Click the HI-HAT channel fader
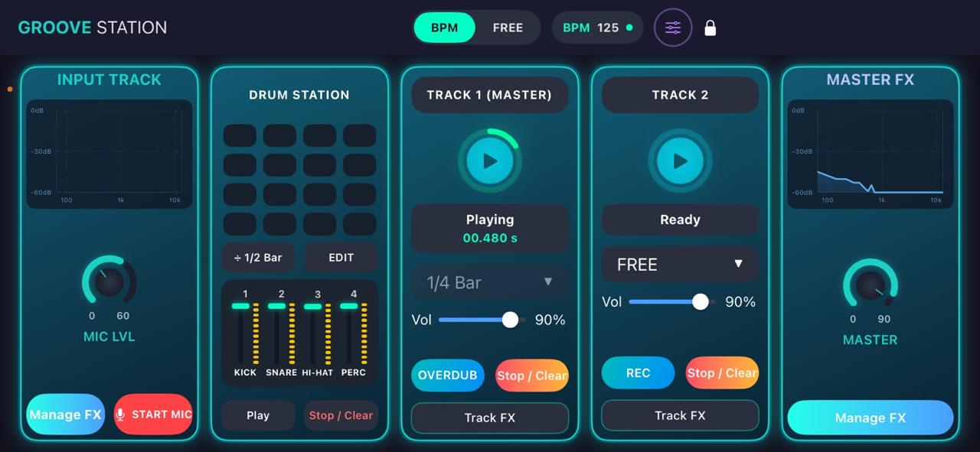 coord(313,306)
